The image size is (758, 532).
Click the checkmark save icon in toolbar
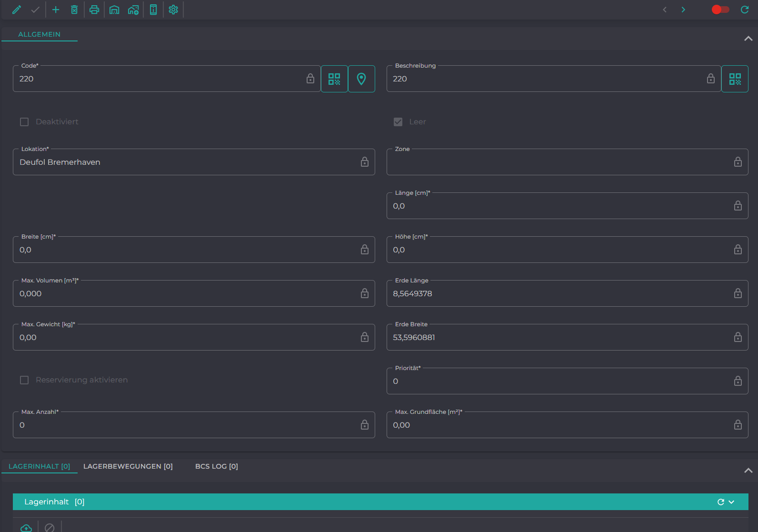click(x=35, y=10)
